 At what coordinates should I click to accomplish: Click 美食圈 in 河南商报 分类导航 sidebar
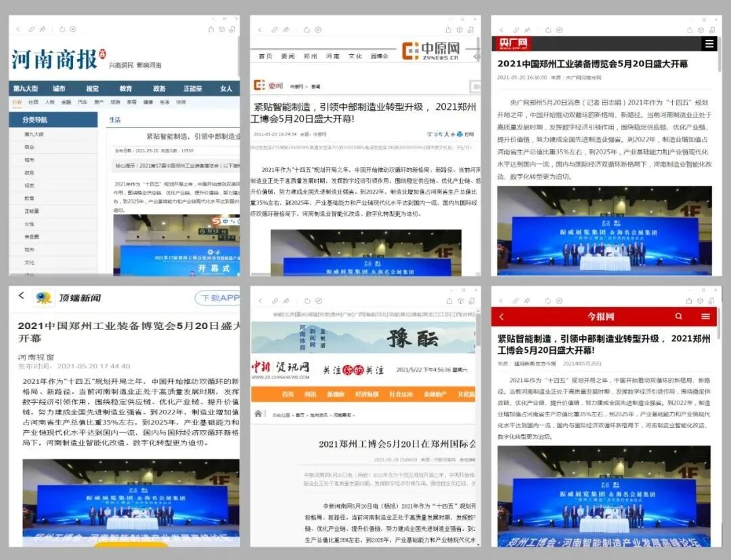[x=32, y=237]
